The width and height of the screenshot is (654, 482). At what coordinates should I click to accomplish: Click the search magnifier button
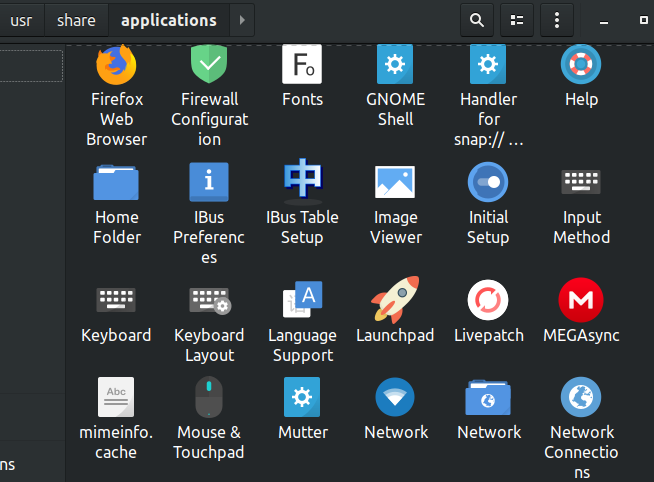(x=477, y=20)
